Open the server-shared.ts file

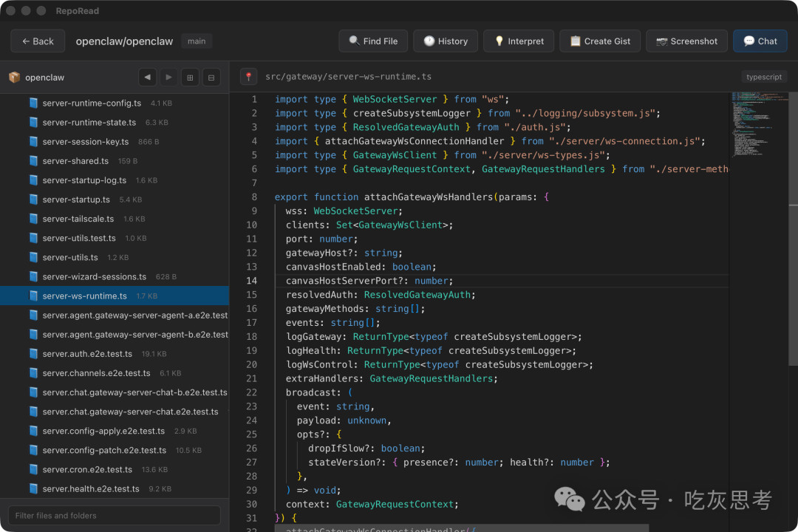coord(115,161)
